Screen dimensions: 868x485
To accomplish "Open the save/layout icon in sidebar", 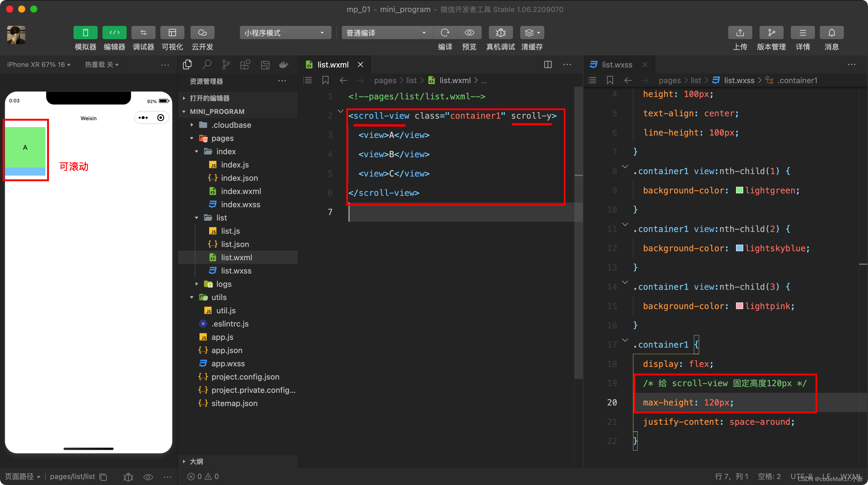I will coord(265,65).
